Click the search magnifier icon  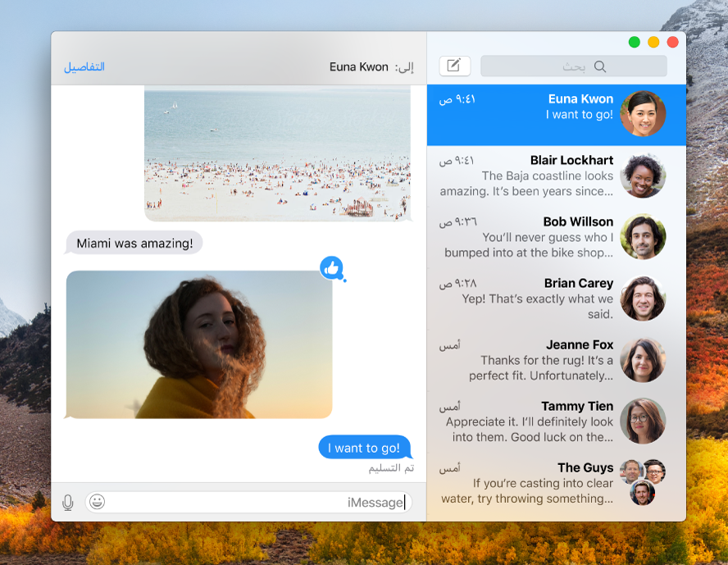click(600, 66)
